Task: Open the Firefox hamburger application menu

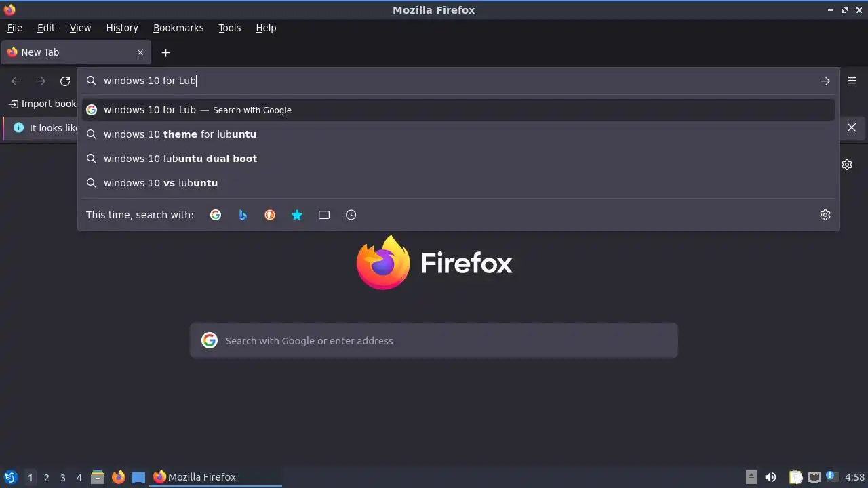Action: pyautogui.click(x=852, y=81)
